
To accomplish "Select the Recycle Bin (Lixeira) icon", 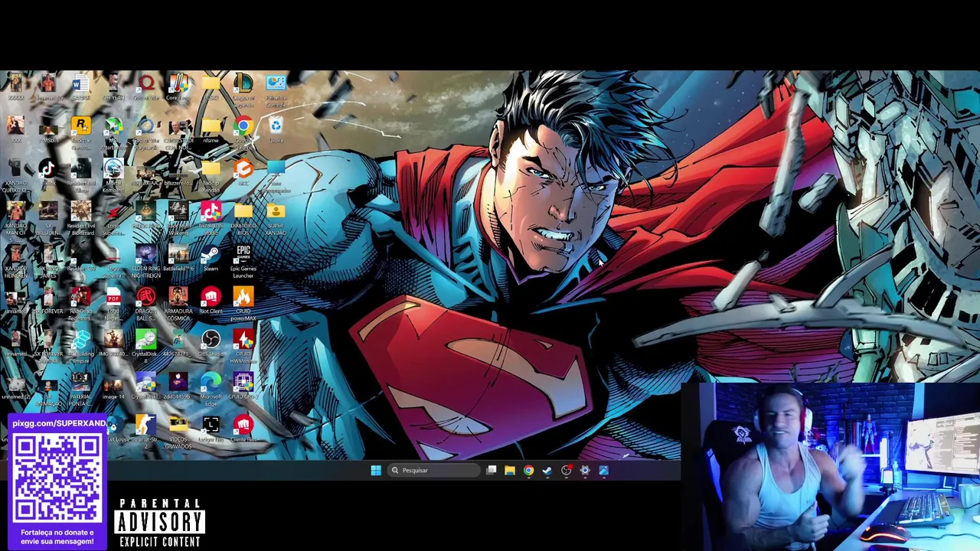I will pyautogui.click(x=276, y=129).
